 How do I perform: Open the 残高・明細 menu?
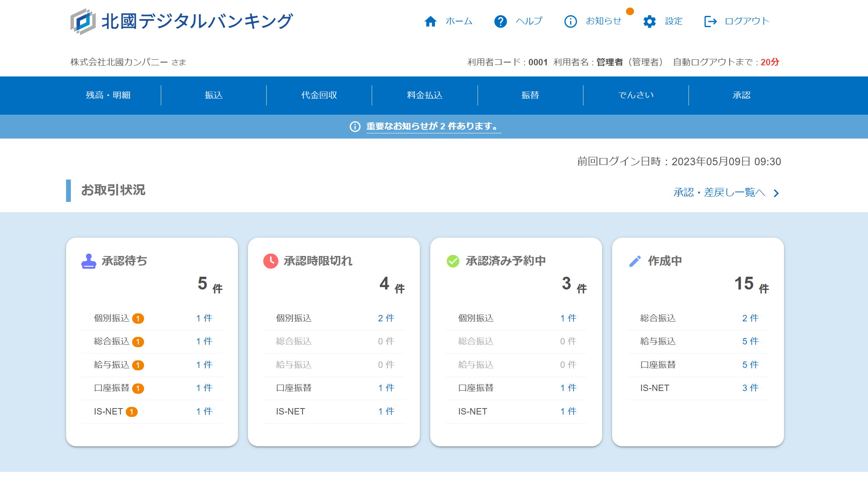108,95
